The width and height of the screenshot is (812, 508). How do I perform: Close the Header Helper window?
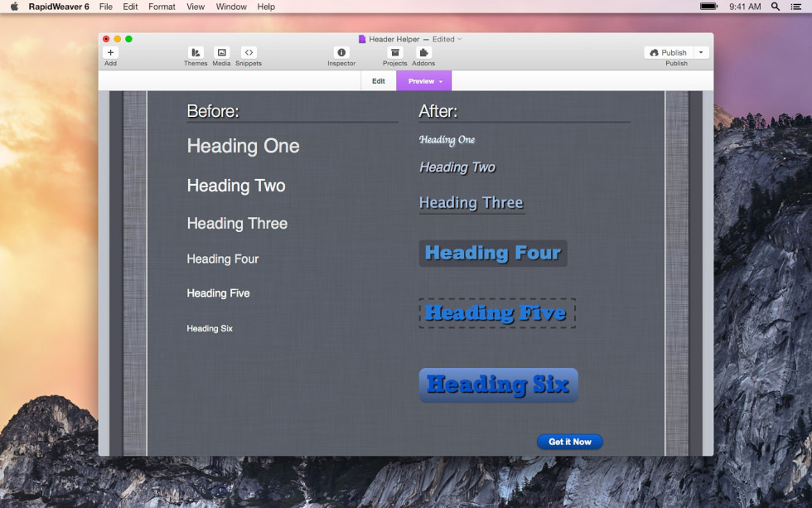click(106, 39)
